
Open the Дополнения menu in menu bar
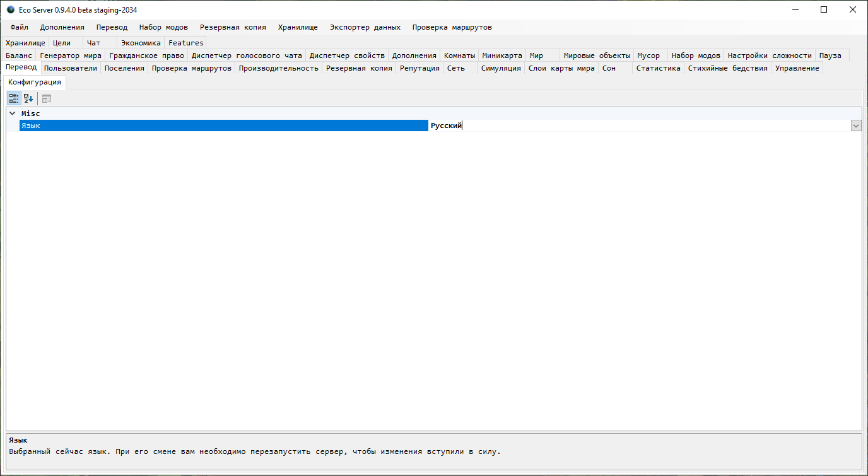62,27
